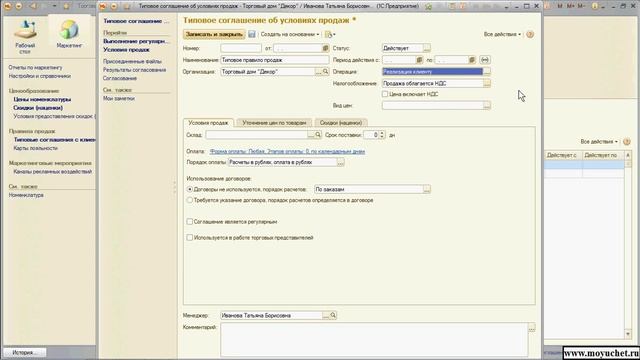Open calendar next to the 'от' date field
This screenshot has height=360, width=640.
click(x=325, y=48)
